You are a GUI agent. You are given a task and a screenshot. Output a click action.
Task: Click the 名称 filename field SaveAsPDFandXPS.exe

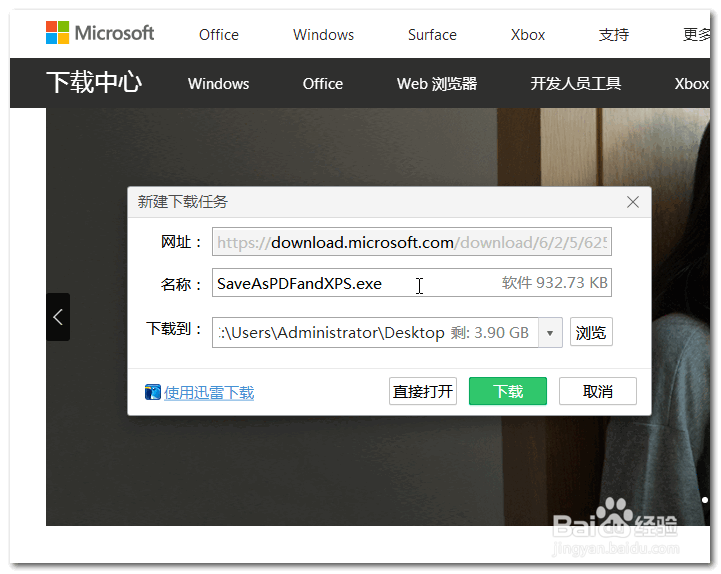coord(412,283)
